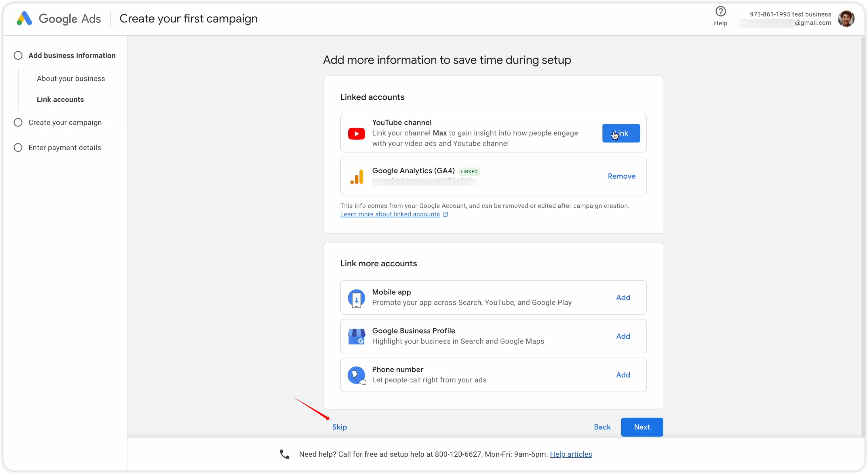Go to About your business step
Screen dimensions: 868x474
point(71,78)
